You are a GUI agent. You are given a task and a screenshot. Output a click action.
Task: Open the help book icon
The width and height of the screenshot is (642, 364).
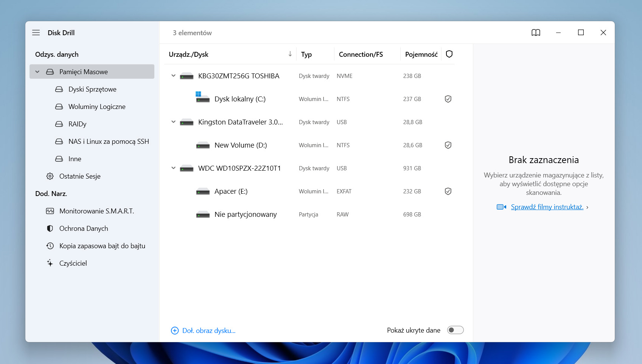pos(536,33)
